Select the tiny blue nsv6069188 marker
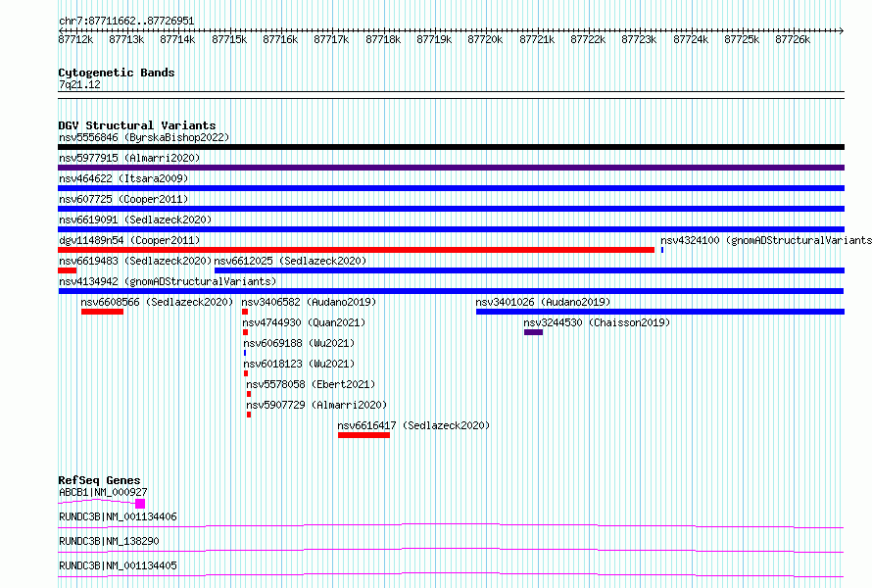 (x=245, y=353)
